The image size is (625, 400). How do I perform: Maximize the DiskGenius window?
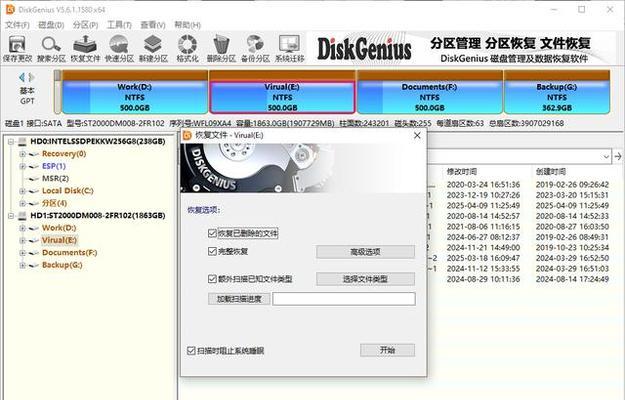[582, 9]
